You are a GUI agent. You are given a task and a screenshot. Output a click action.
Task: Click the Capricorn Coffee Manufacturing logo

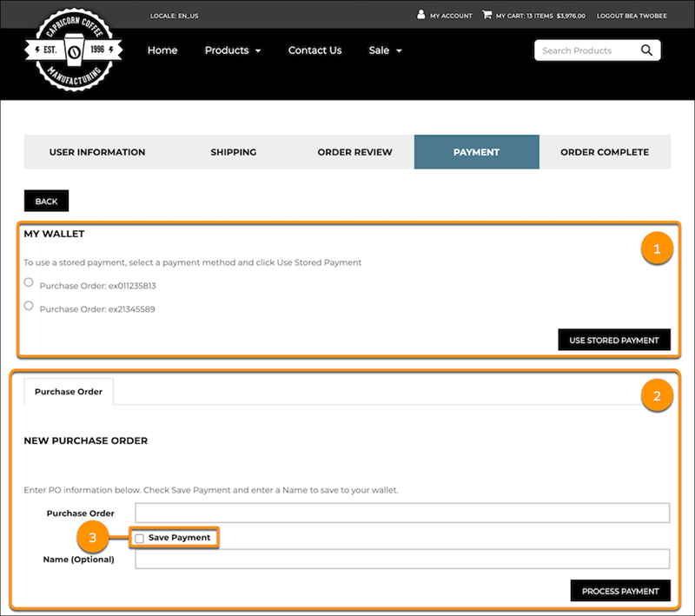74,50
